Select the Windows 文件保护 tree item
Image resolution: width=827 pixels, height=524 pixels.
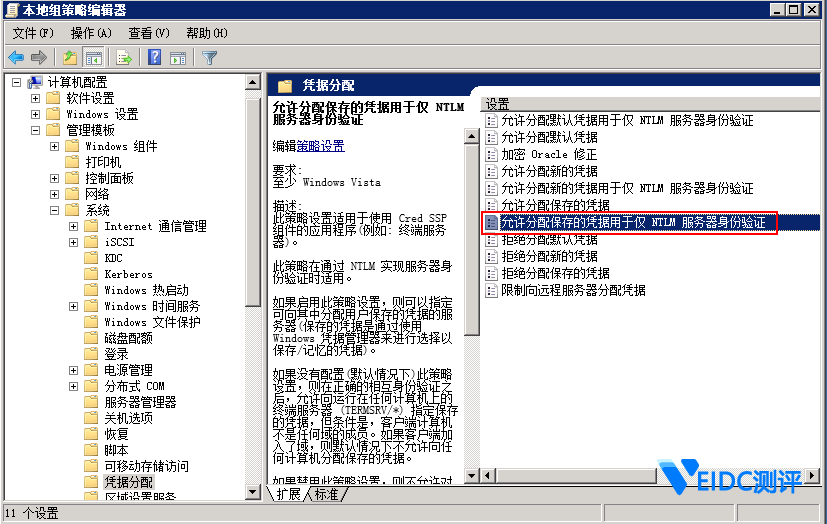[152, 322]
